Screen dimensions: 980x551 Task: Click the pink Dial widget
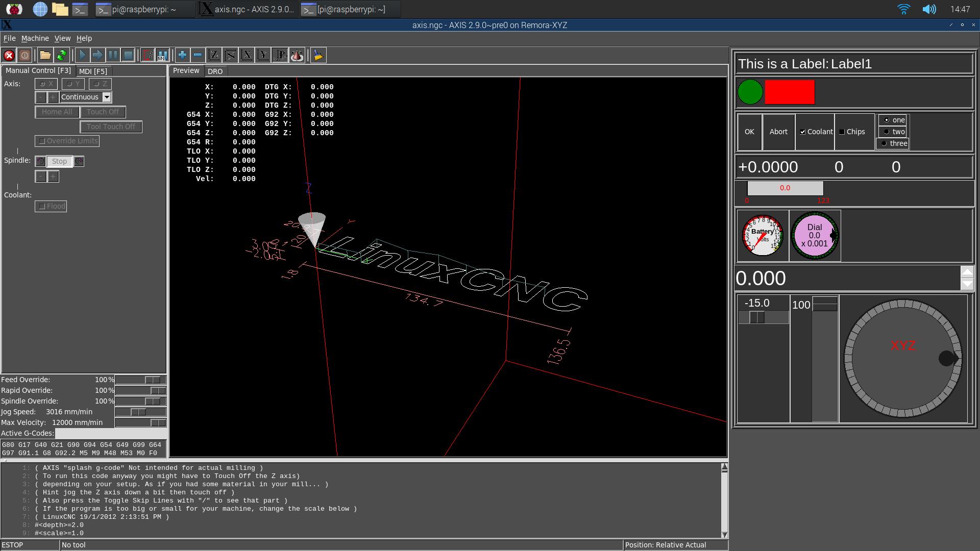tap(815, 235)
